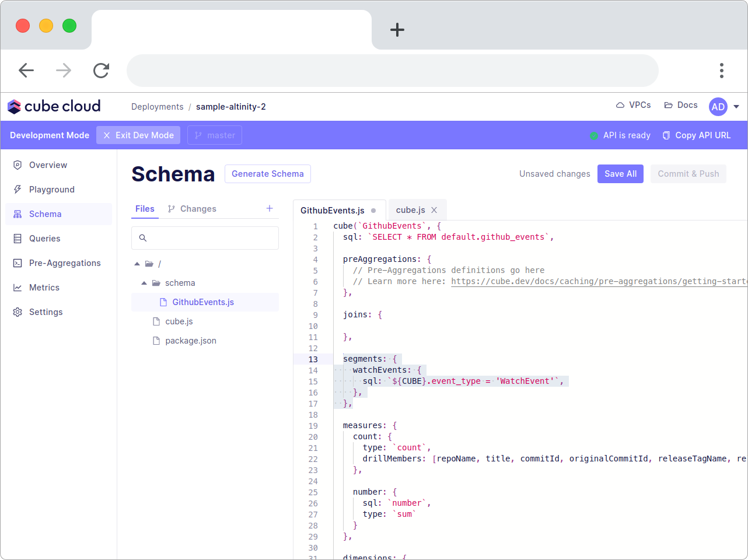Save all schema changes
The width and height of the screenshot is (748, 560).
620,173
